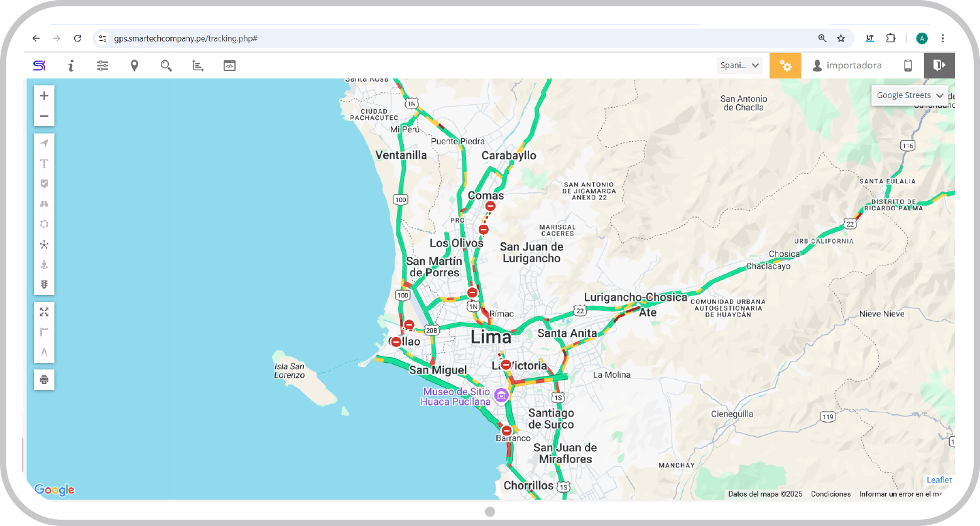Image resolution: width=980 pixels, height=526 pixels.
Task: Toggle object labels with T icon
Action: tap(44, 164)
